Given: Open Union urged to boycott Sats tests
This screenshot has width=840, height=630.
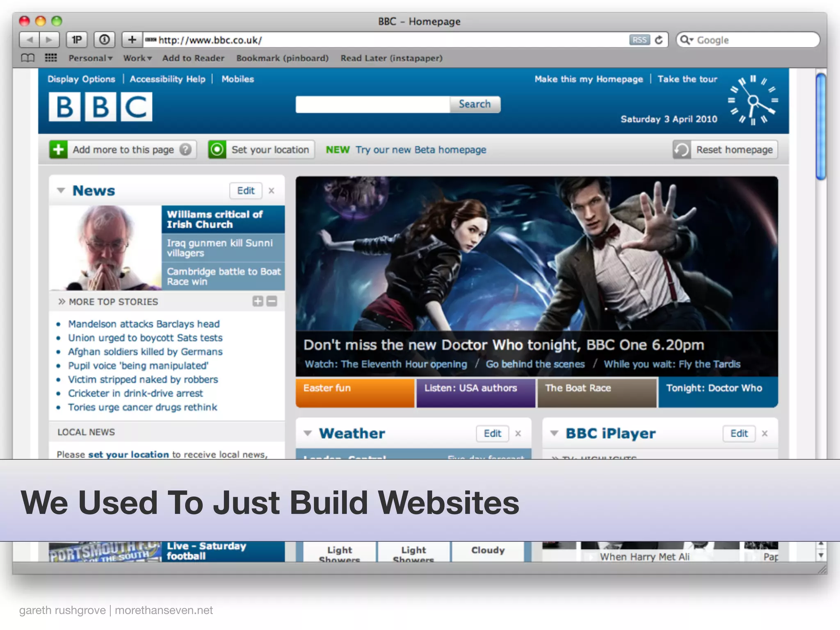Looking at the screenshot, I should (x=145, y=338).
